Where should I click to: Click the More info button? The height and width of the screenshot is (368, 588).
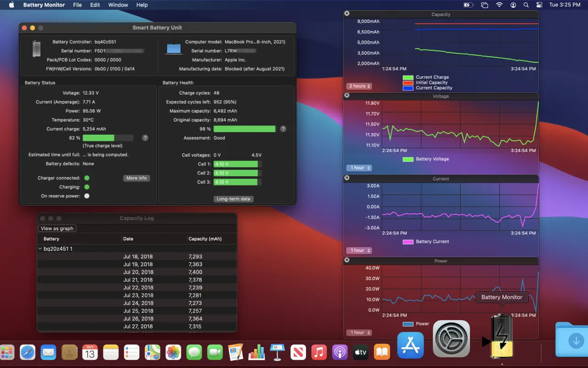point(136,178)
